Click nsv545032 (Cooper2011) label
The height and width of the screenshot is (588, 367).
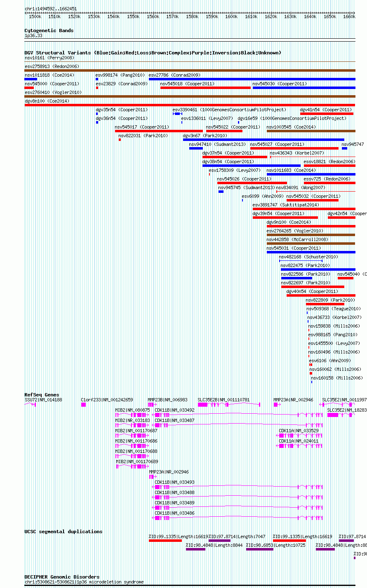pyautogui.click(x=313, y=196)
